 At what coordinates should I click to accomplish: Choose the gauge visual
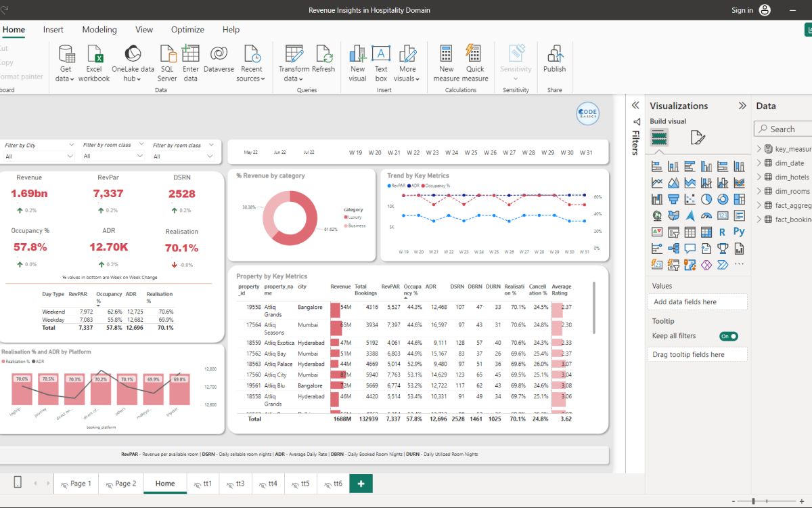tap(706, 215)
